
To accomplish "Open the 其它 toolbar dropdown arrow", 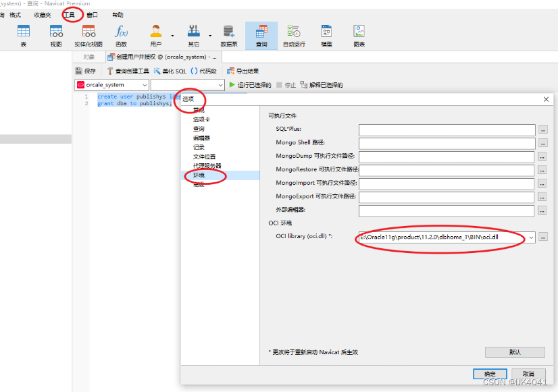I will [210, 36].
